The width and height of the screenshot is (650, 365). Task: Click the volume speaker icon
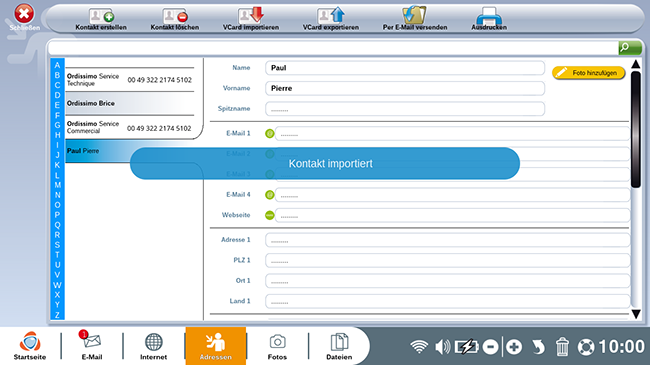pos(443,347)
